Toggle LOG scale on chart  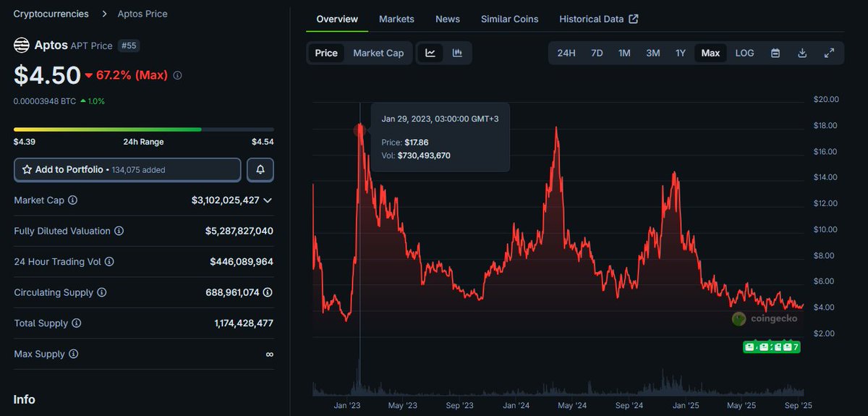pos(744,53)
